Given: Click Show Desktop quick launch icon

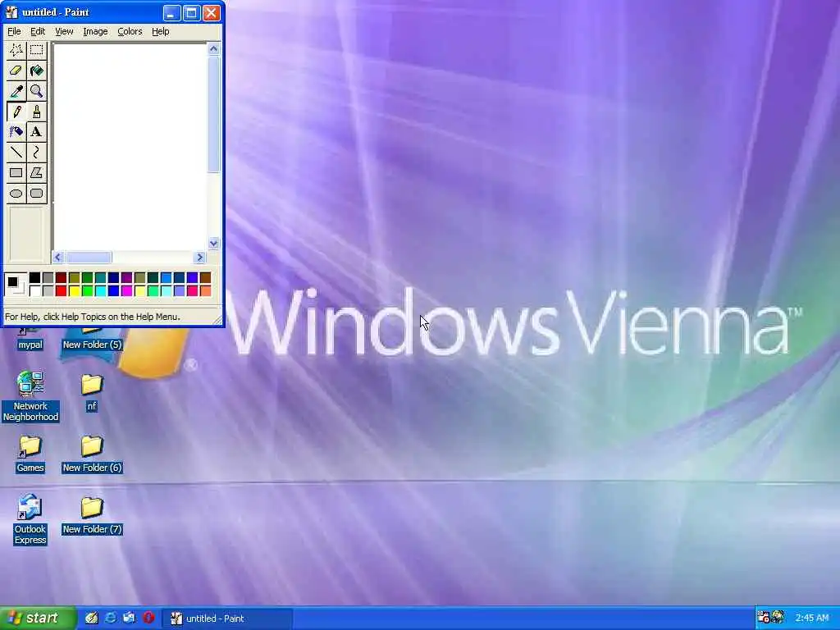Looking at the screenshot, I should [x=92, y=619].
